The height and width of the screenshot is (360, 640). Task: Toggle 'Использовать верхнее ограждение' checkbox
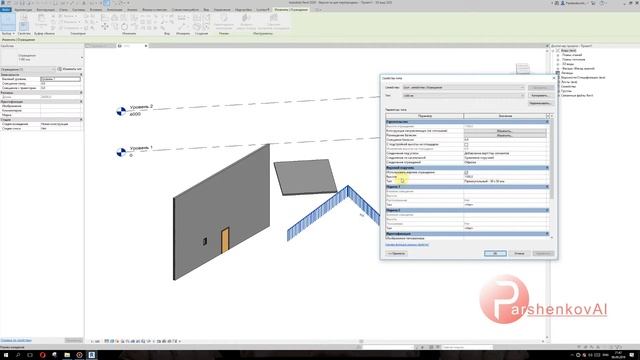click(x=466, y=172)
